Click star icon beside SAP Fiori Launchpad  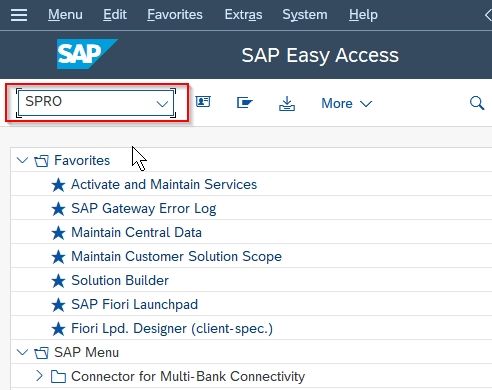point(58,305)
